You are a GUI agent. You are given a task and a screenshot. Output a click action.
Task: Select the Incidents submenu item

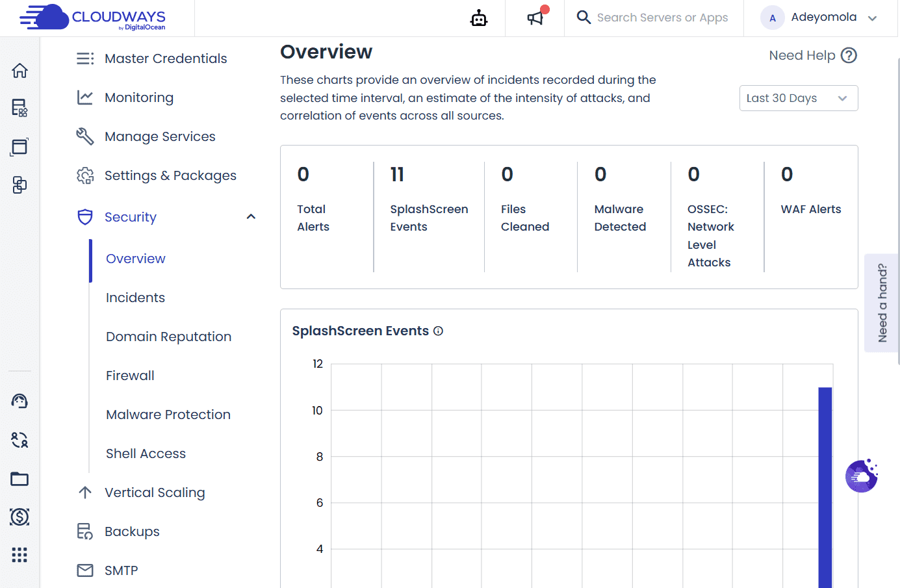coord(136,298)
